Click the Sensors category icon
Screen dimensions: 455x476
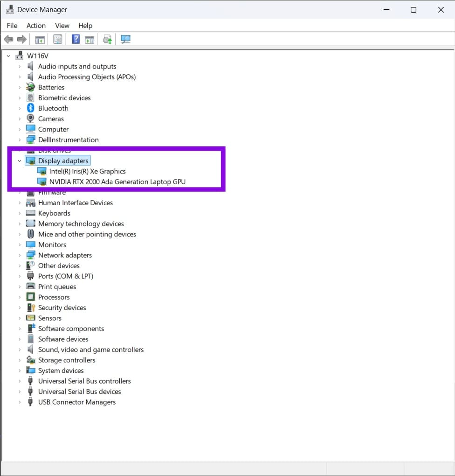(x=30, y=318)
